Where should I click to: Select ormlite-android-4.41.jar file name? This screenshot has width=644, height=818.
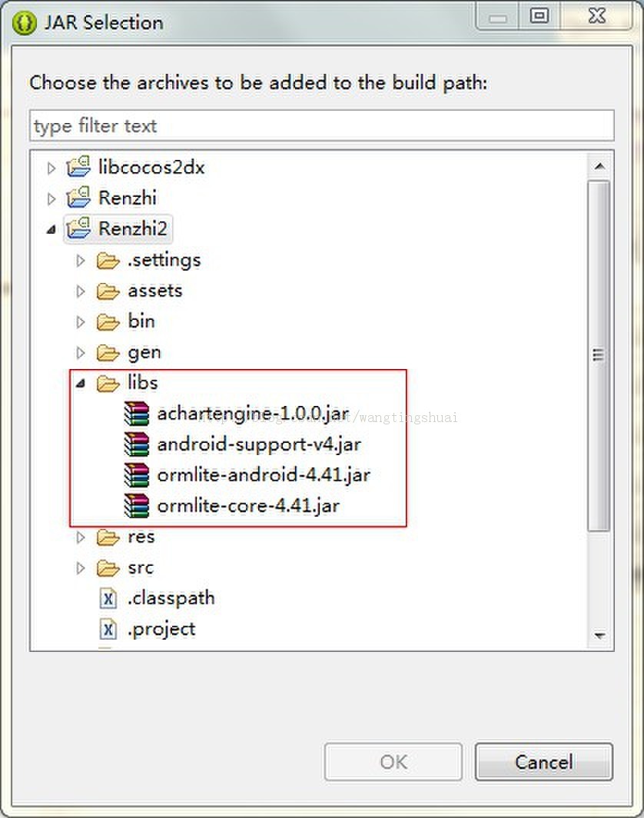click(x=264, y=475)
